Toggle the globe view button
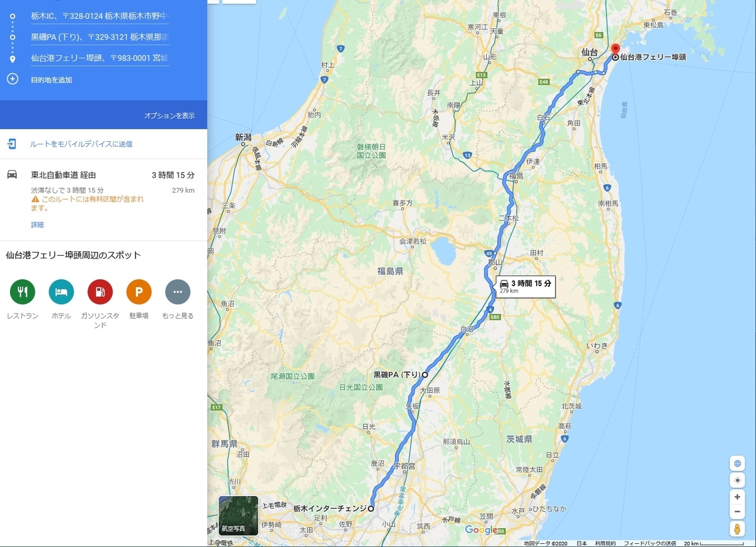756x547 pixels. coord(737,463)
